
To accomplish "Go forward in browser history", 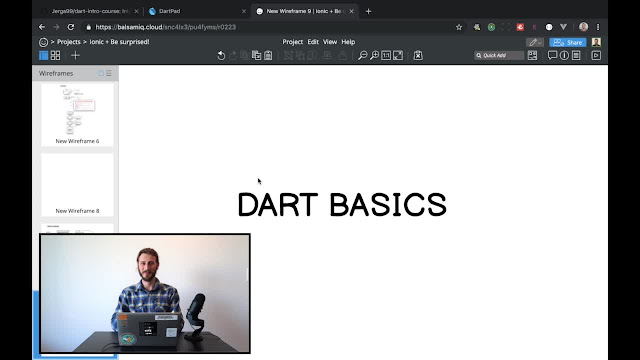I will (x=56, y=27).
